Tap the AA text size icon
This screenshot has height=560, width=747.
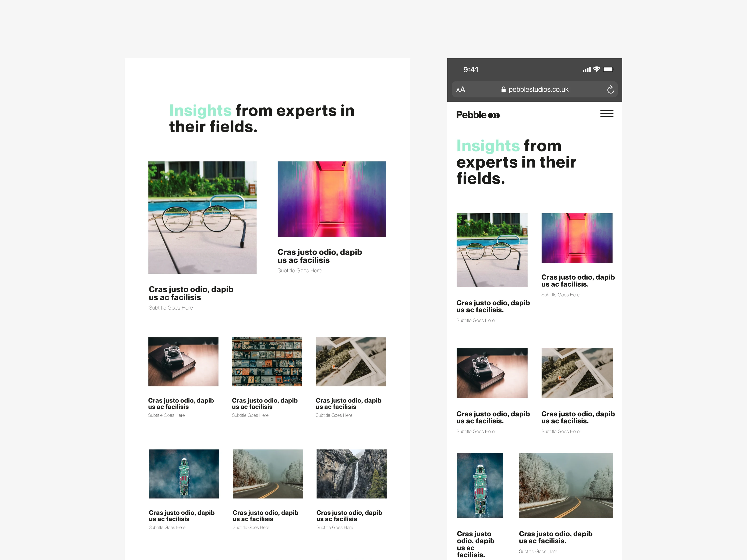pos(461,90)
